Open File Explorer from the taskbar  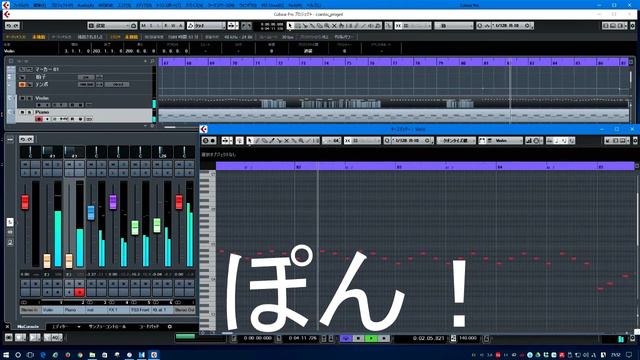(x=93, y=355)
